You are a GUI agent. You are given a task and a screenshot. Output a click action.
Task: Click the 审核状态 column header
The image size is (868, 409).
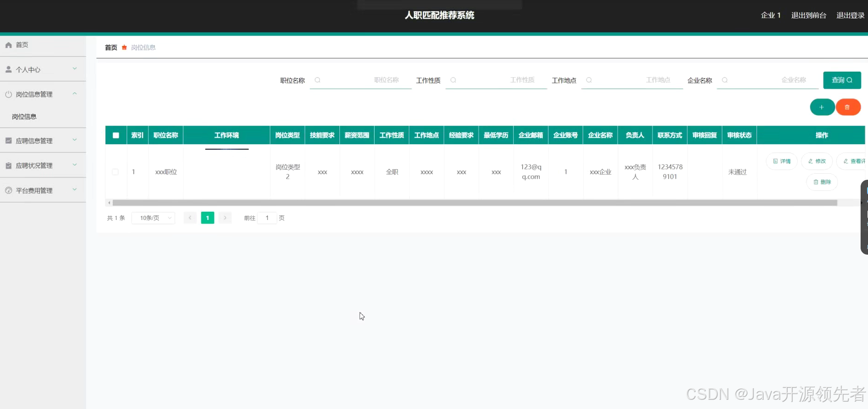[x=739, y=135]
